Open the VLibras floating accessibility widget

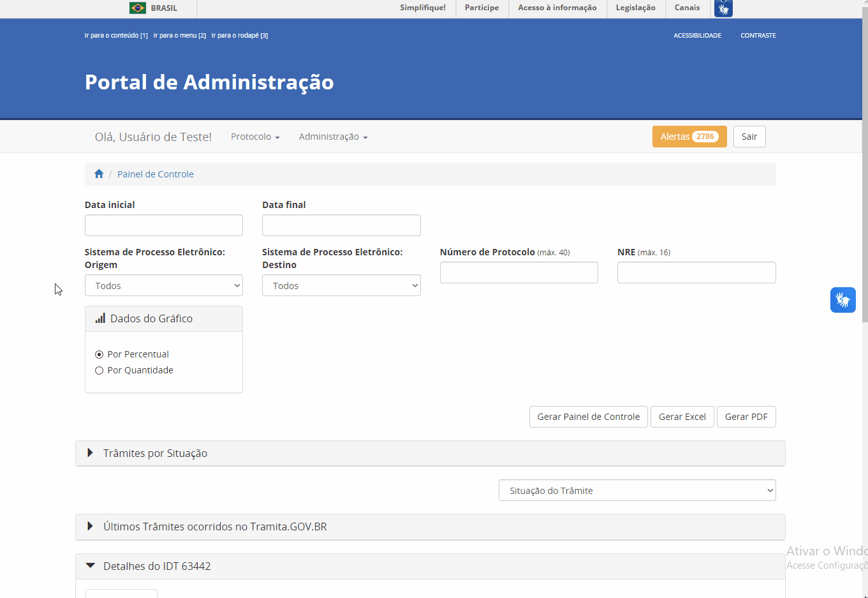point(842,300)
